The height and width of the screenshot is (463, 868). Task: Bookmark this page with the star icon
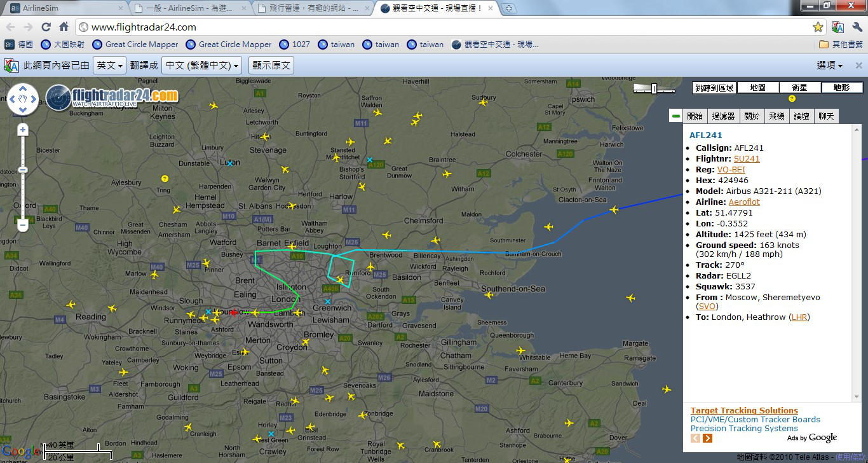click(818, 27)
